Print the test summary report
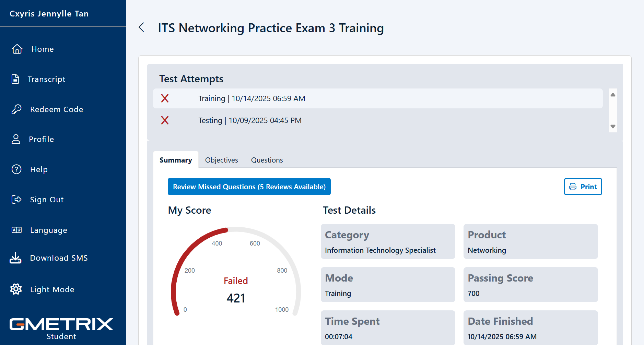The height and width of the screenshot is (345, 644). [x=583, y=187]
